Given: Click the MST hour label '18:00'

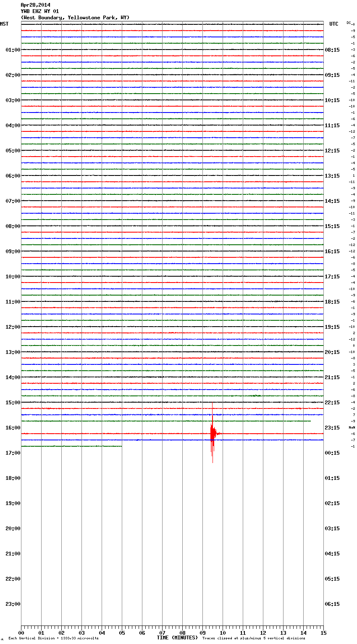Looking at the screenshot, I should [13, 478].
